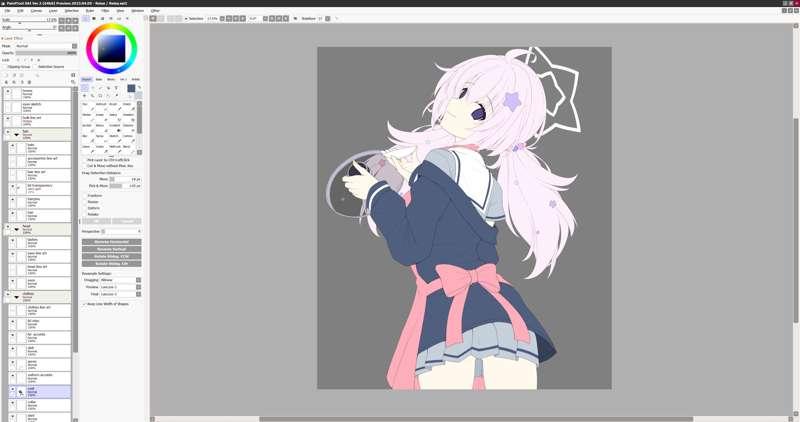Open the Final resample dropdown
Viewport: 800px width, 422px height.
138,294
